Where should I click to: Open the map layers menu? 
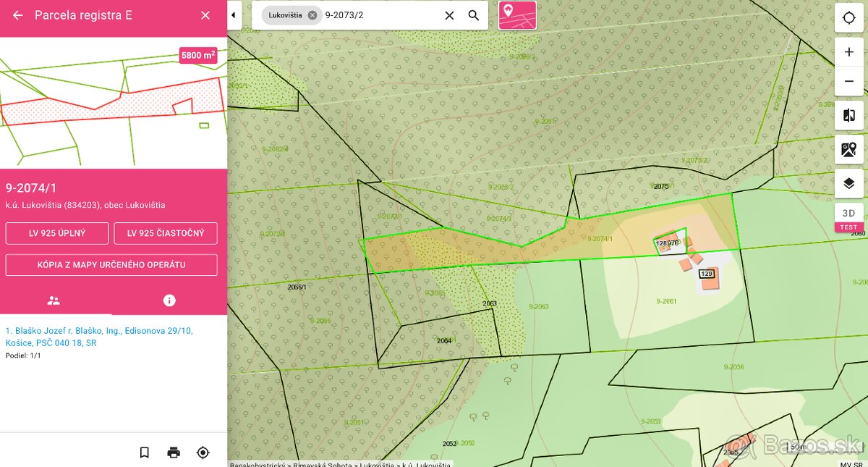tap(849, 184)
